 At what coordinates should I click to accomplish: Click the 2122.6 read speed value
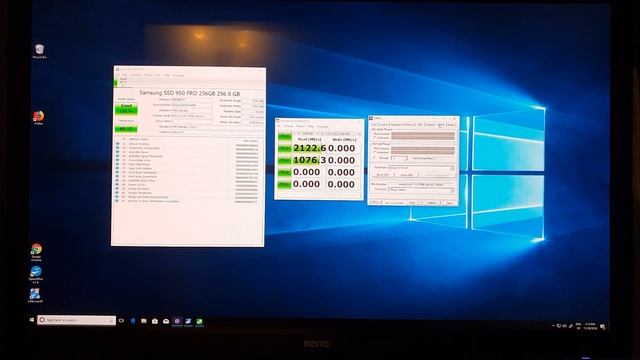click(309, 148)
